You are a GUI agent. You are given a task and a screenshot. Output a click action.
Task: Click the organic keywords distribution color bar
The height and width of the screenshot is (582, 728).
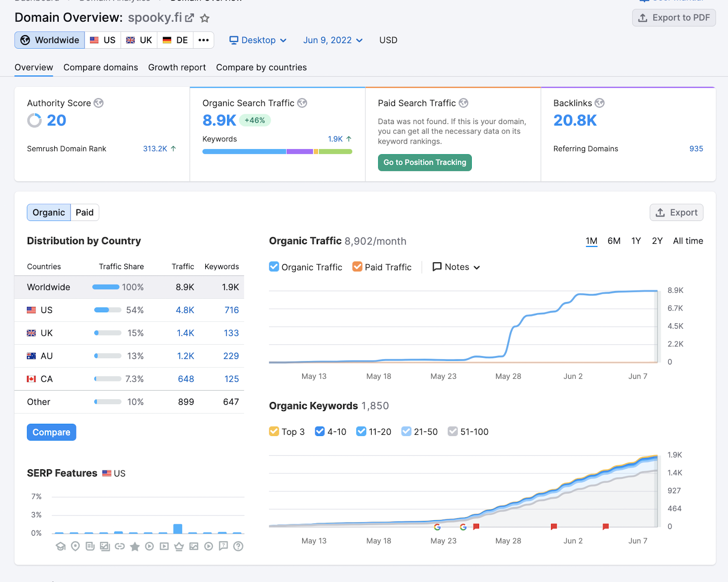tap(277, 151)
